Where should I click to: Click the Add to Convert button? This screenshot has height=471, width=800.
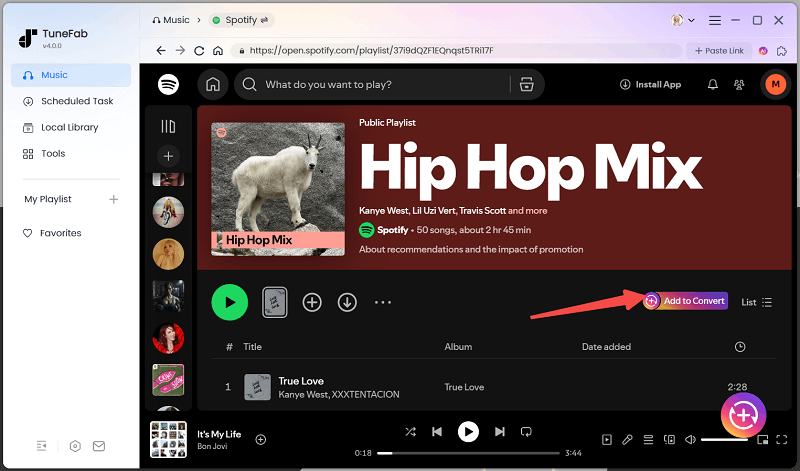pos(686,301)
